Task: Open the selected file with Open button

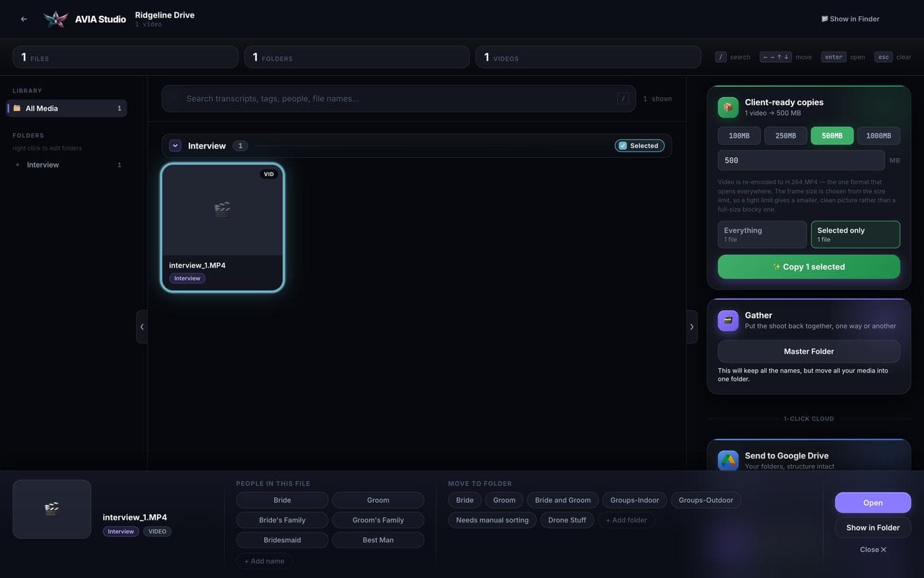Action: pos(873,503)
